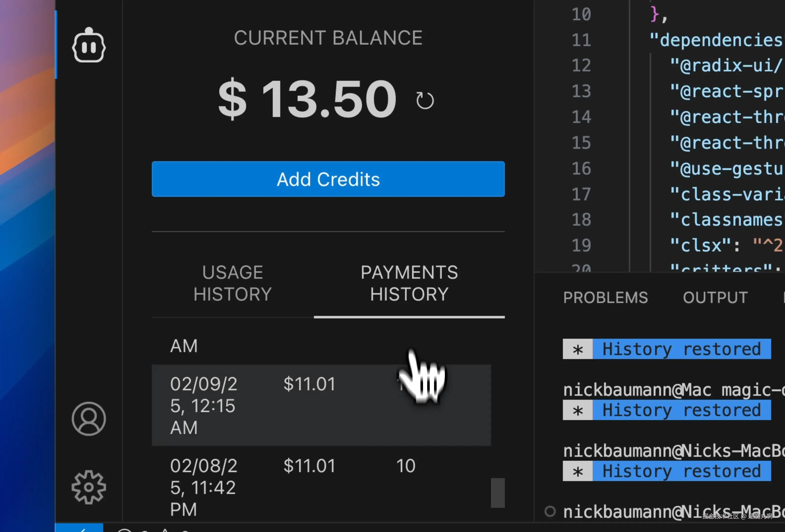Click the Add Credits button
Viewport: 785px width, 532px height.
pos(328,179)
